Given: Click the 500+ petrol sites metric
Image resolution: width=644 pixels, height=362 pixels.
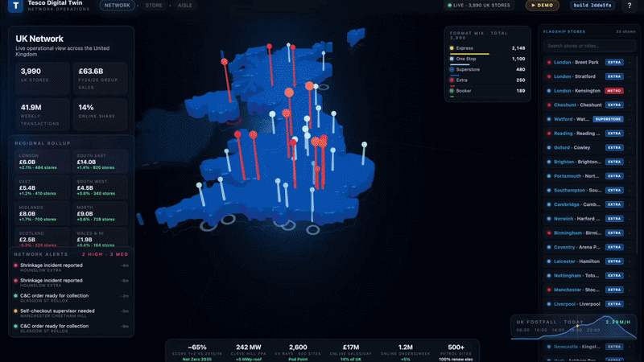Looking at the screenshot, I should [x=456, y=352].
